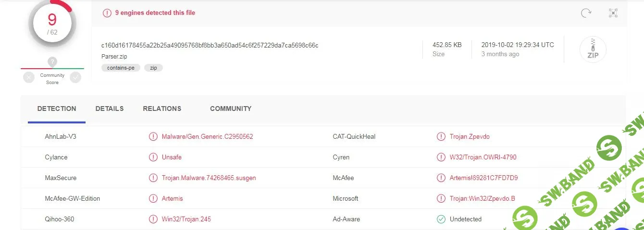644x230 pixels.
Task: Open the Relations tab
Action: (x=162, y=109)
